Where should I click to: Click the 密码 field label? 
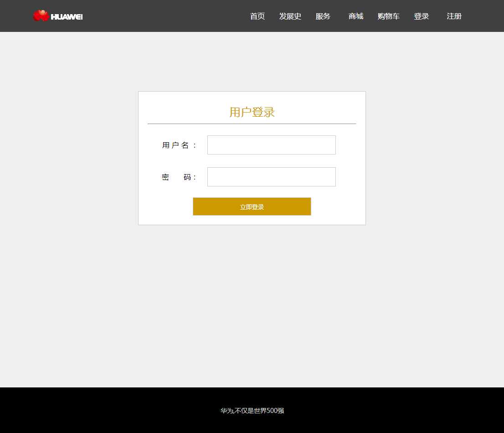click(x=180, y=177)
